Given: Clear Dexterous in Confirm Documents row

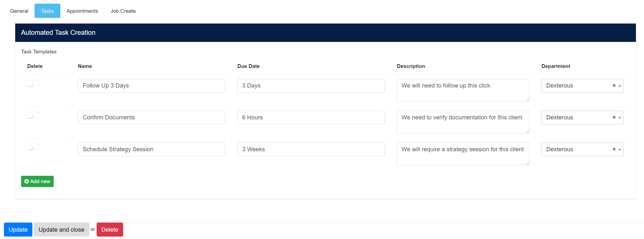Looking at the screenshot, I should click(x=614, y=117).
